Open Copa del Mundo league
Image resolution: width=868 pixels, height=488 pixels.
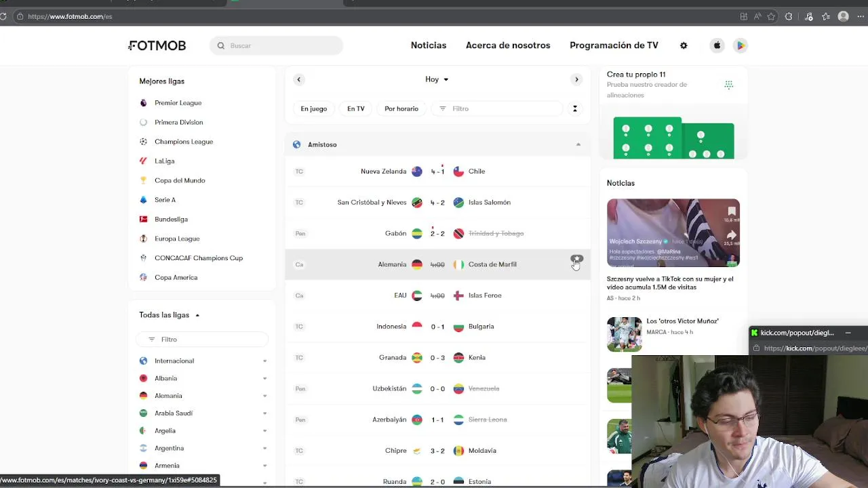(179, 180)
